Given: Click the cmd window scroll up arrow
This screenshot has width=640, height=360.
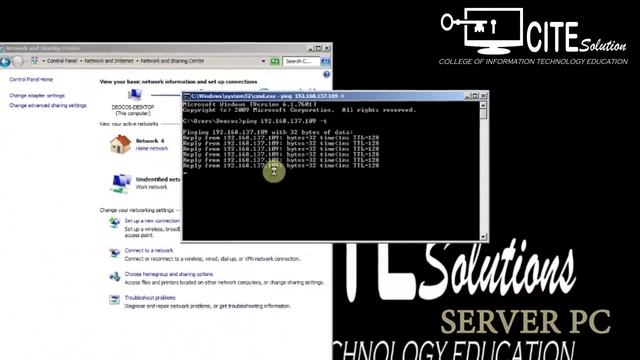Looking at the screenshot, I should click(x=483, y=105).
